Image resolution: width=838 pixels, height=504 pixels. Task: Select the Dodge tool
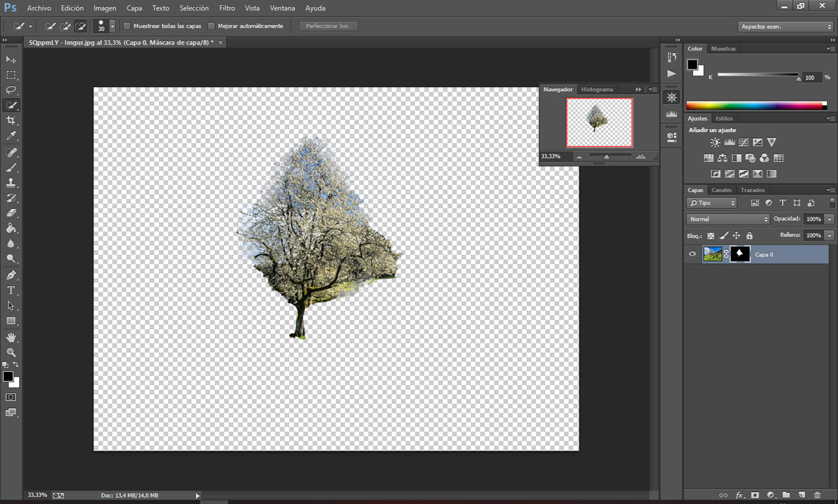click(x=11, y=259)
